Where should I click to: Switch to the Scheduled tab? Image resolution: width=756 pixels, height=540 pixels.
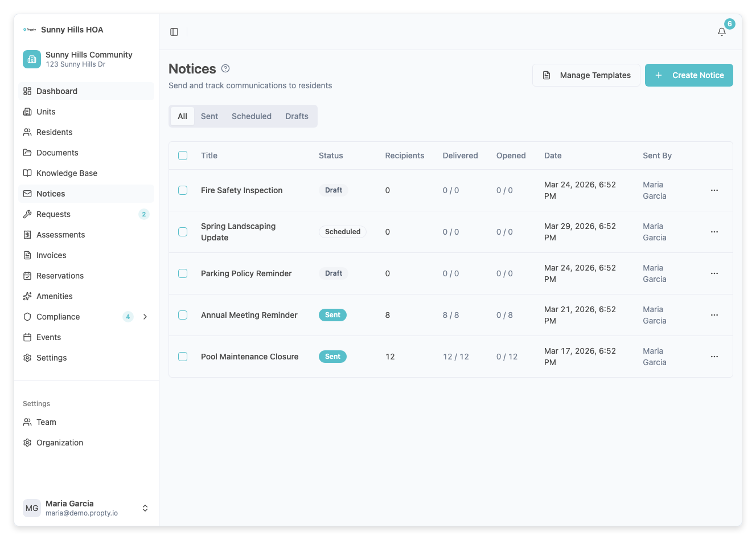point(251,116)
